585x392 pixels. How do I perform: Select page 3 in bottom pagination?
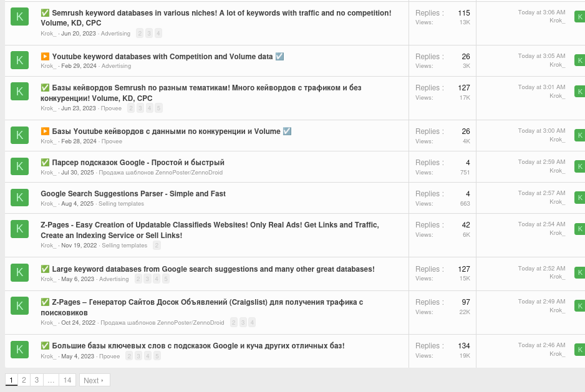37,380
